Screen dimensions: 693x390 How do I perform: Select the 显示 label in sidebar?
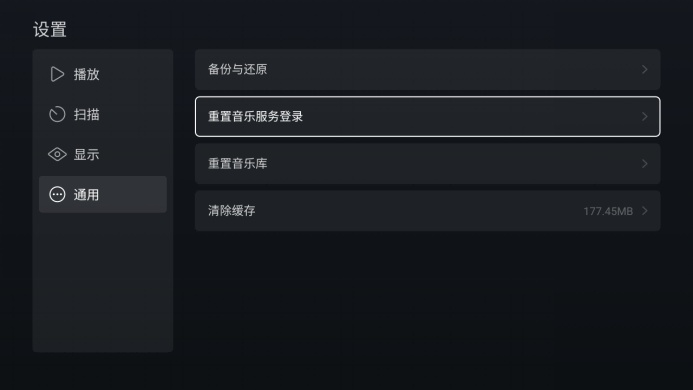(87, 154)
